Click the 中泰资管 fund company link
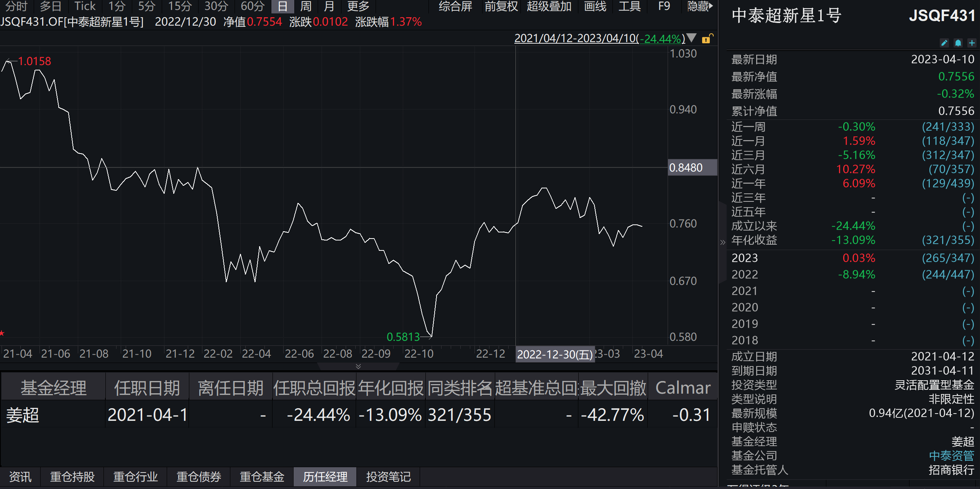The width and height of the screenshot is (980, 489). (951, 456)
